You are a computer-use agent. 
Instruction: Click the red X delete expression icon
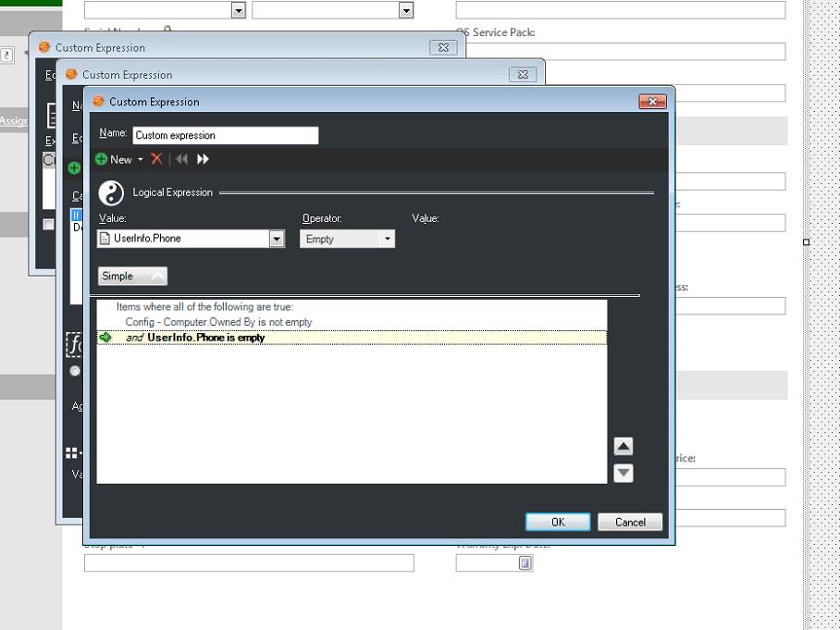tap(155, 159)
